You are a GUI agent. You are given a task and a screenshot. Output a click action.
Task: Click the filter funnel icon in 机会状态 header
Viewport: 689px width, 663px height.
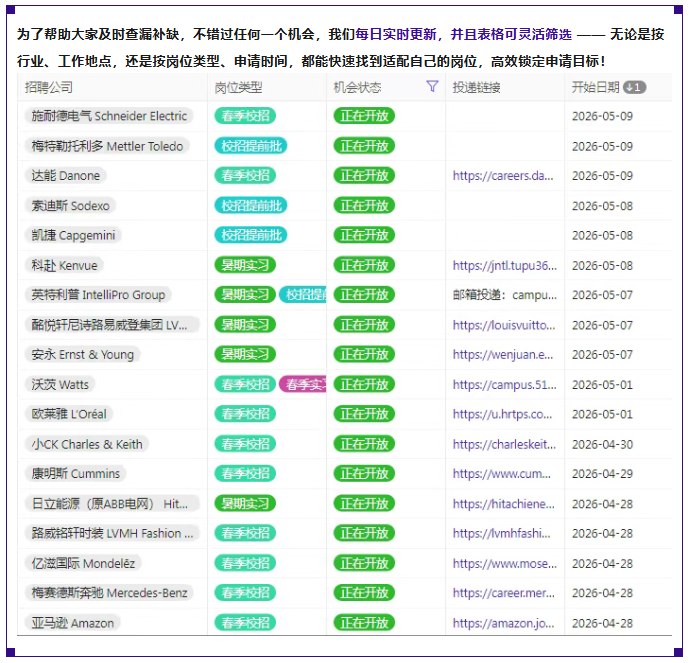pos(432,87)
